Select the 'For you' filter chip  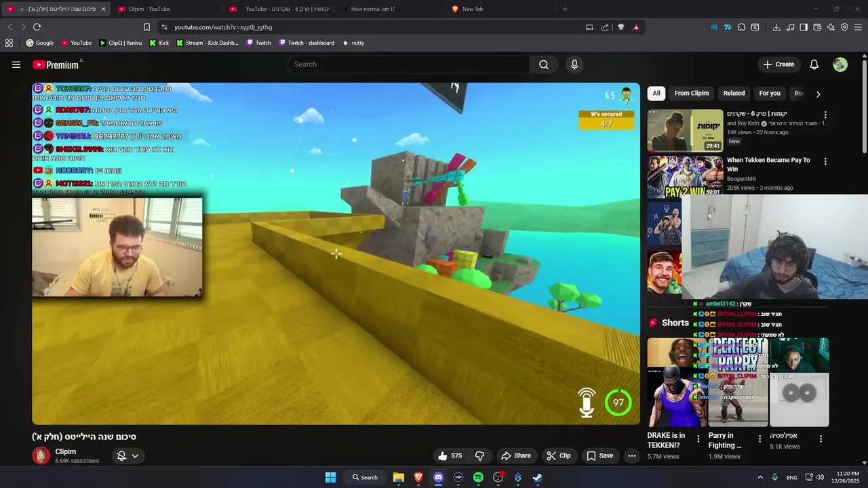click(x=770, y=94)
